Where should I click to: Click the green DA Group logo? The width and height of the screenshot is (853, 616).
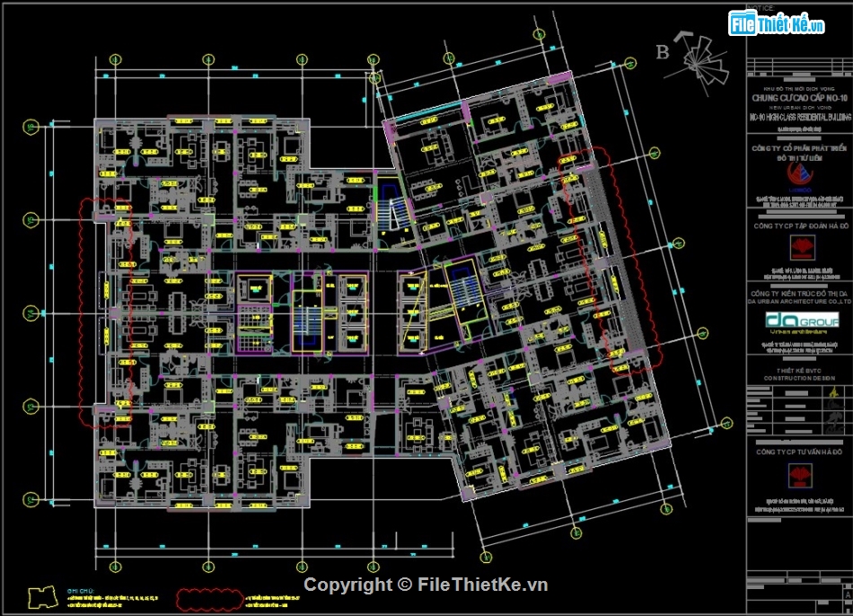(x=801, y=321)
